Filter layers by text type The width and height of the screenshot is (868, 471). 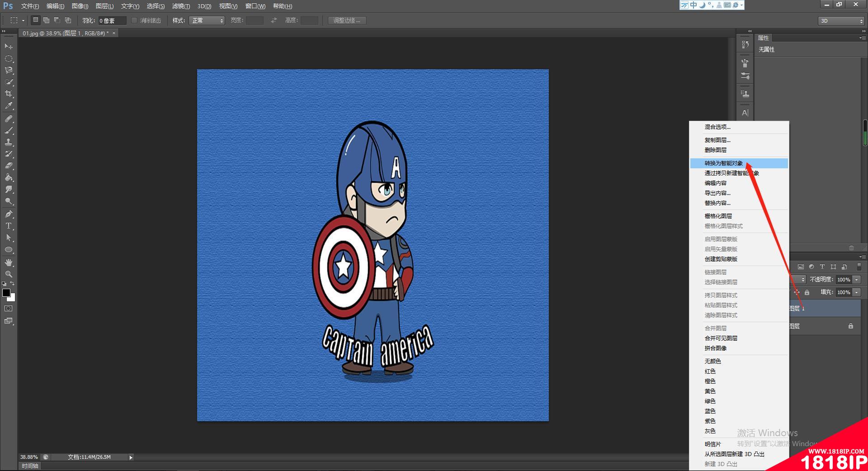(x=822, y=267)
